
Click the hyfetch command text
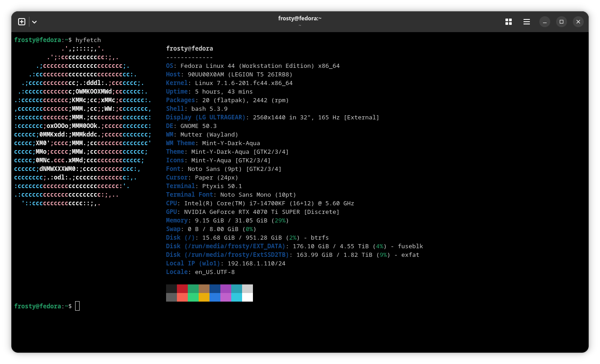tap(88, 40)
